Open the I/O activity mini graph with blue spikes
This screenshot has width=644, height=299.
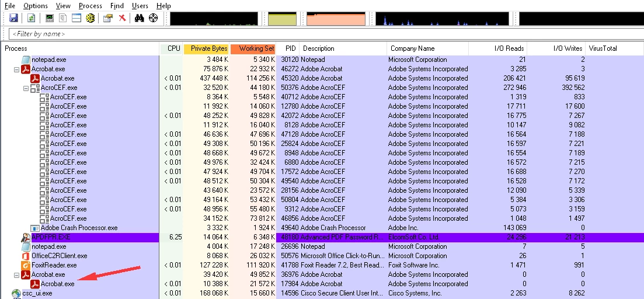coord(443,19)
